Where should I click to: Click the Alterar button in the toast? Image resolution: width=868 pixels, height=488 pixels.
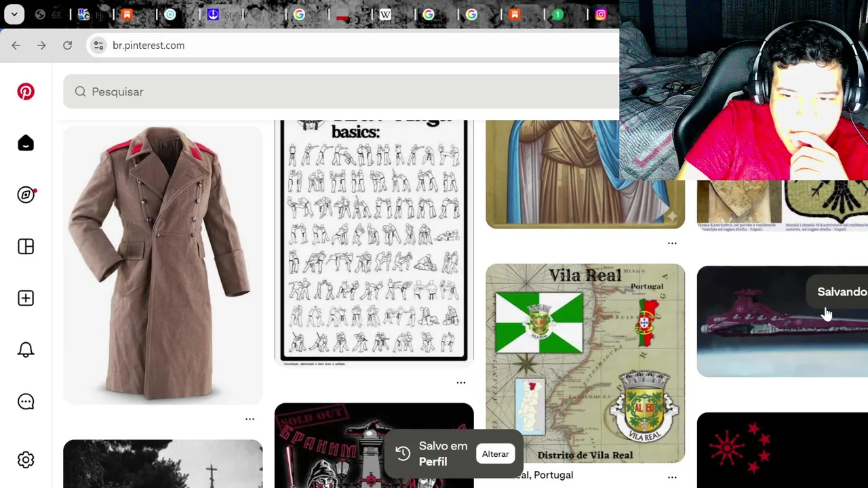click(495, 454)
